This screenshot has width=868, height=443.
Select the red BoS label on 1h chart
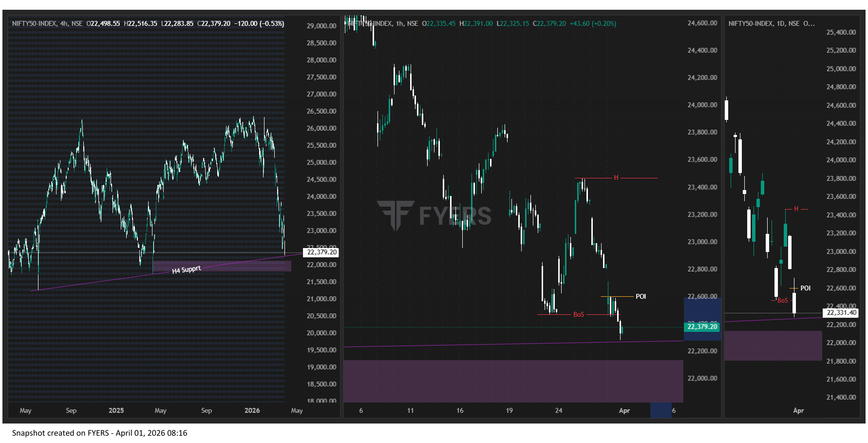point(578,314)
